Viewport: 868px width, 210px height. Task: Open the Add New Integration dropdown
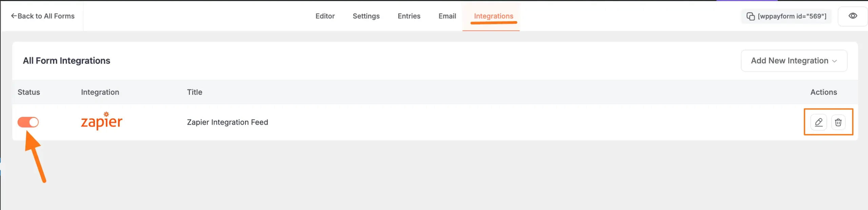point(789,61)
